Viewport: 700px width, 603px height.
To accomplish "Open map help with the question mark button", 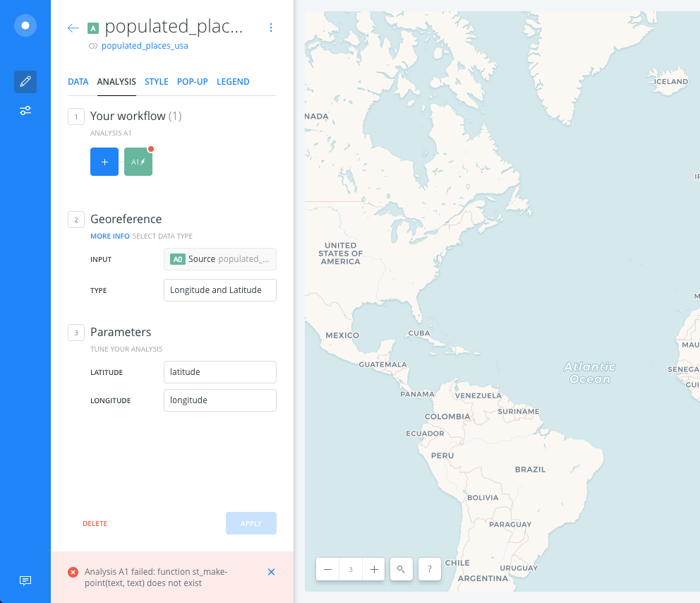I will [429, 569].
